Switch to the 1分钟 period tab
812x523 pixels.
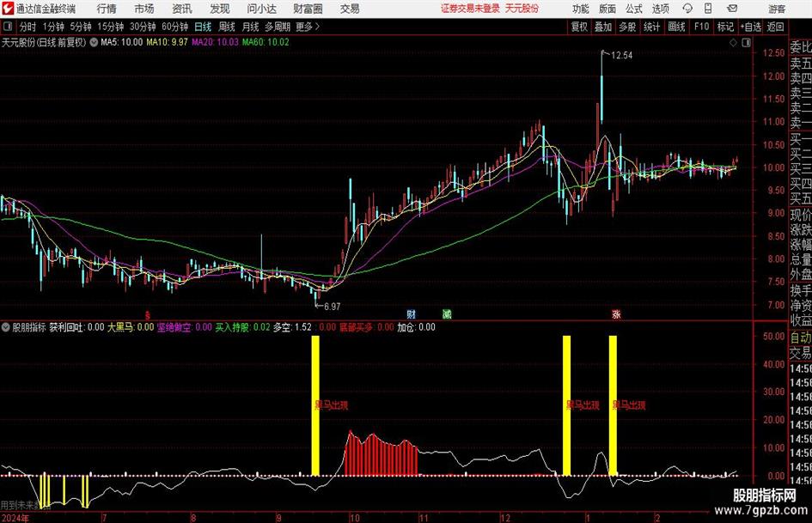[x=53, y=27]
